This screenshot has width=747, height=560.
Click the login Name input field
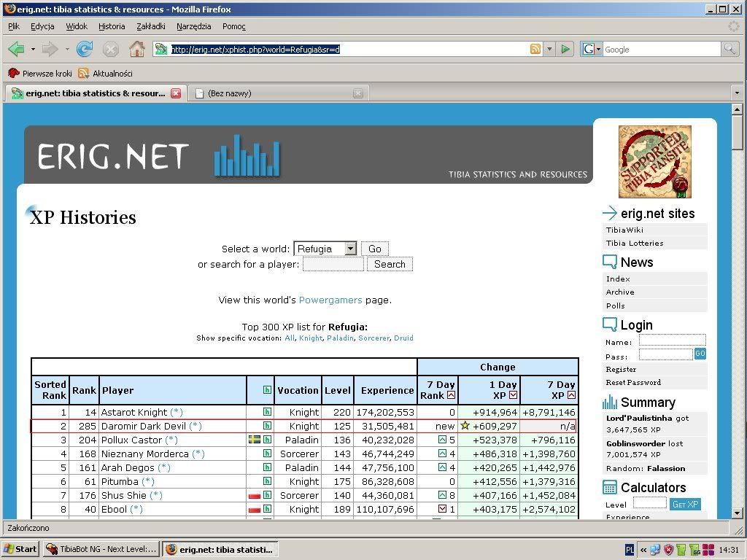tap(672, 340)
